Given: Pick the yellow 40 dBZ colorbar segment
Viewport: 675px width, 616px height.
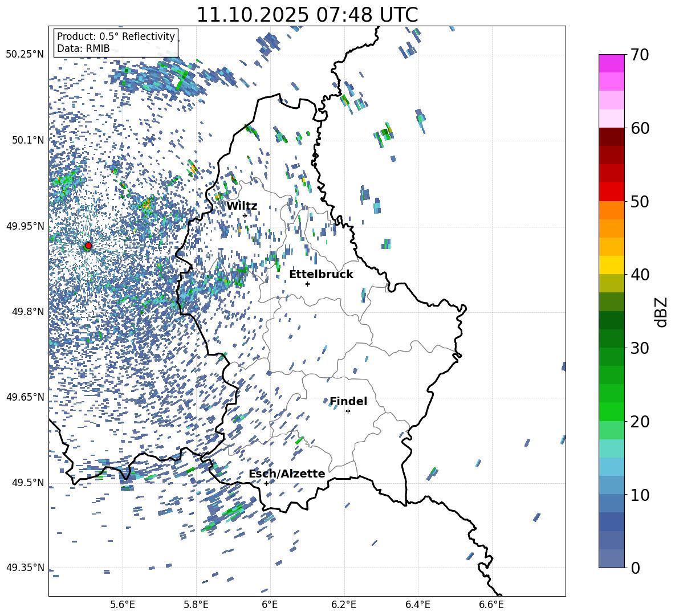Looking at the screenshot, I should pos(611,265).
